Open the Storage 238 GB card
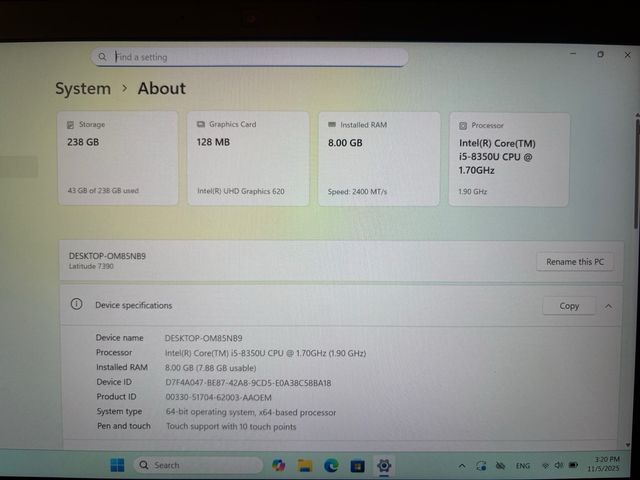This screenshot has width=640, height=480. 118,158
